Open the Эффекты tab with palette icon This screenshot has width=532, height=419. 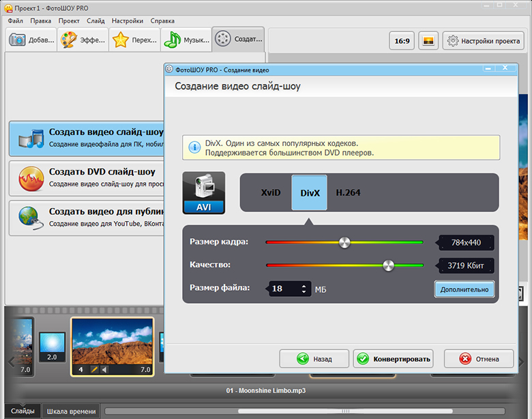(83, 40)
